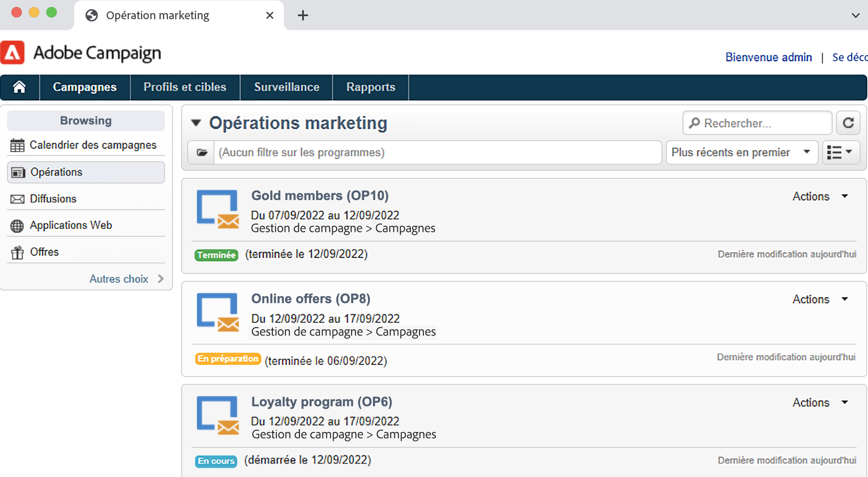Viewport: 868px width, 477px height.
Task: Open list display mode dropdown
Action: point(840,152)
